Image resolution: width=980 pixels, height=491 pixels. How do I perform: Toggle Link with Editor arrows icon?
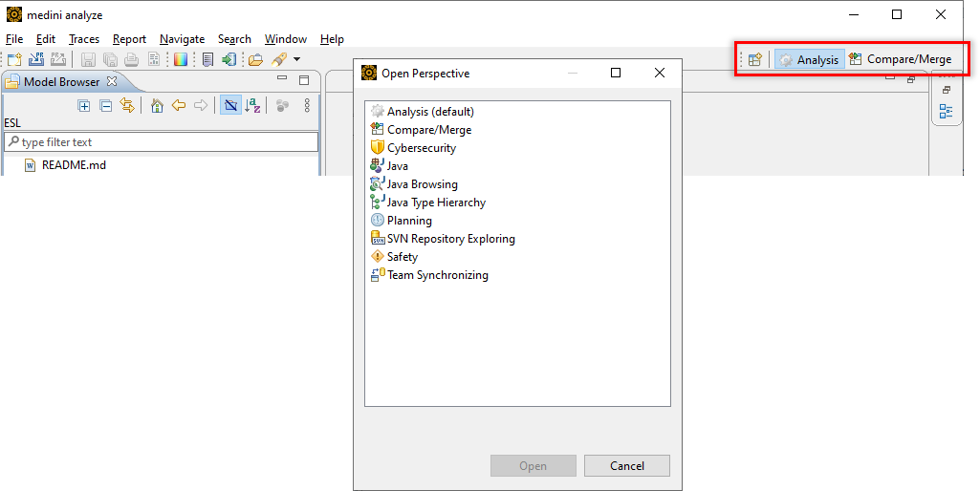tap(127, 106)
